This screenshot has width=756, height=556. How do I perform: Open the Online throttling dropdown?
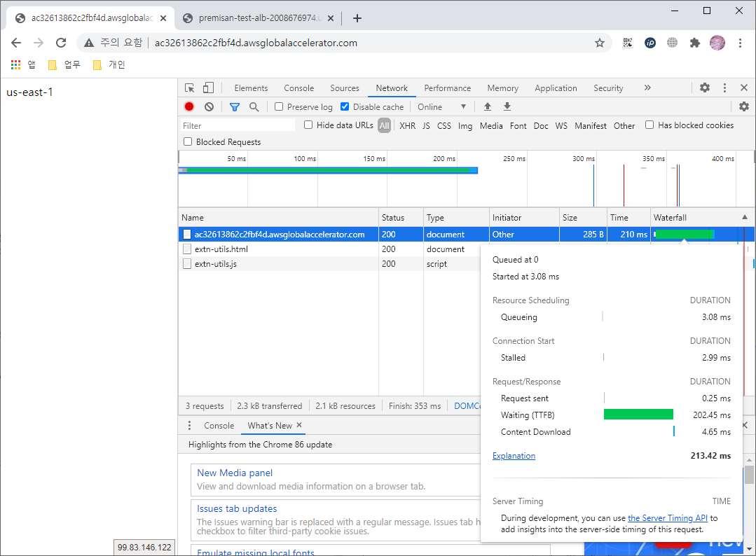click(x=441, y=106)
